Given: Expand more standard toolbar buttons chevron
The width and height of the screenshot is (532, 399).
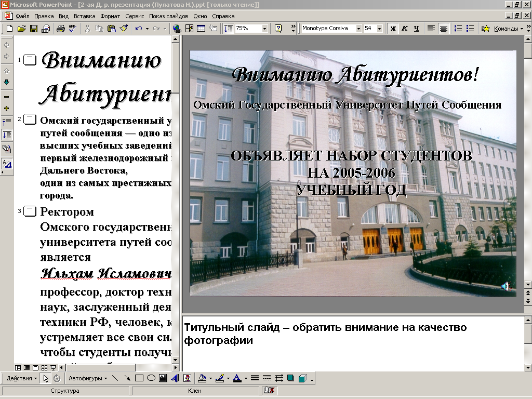Looking at the screenshot, I should 293,29.
